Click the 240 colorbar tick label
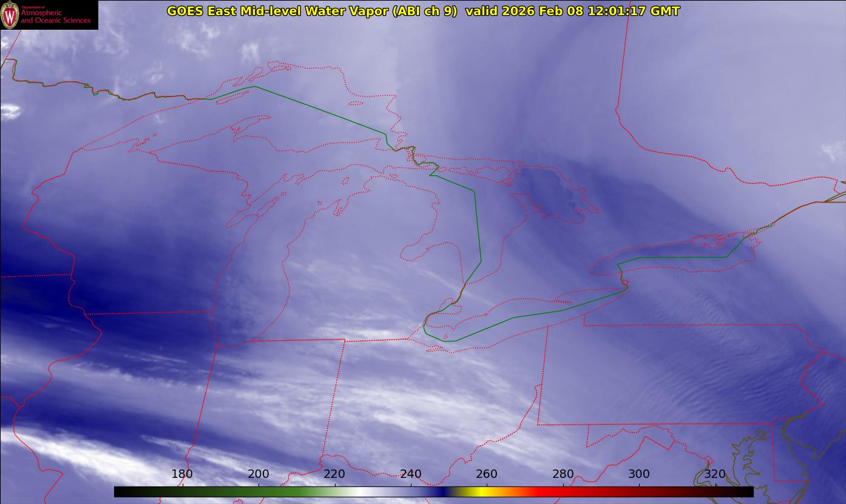 pos(411,474)
